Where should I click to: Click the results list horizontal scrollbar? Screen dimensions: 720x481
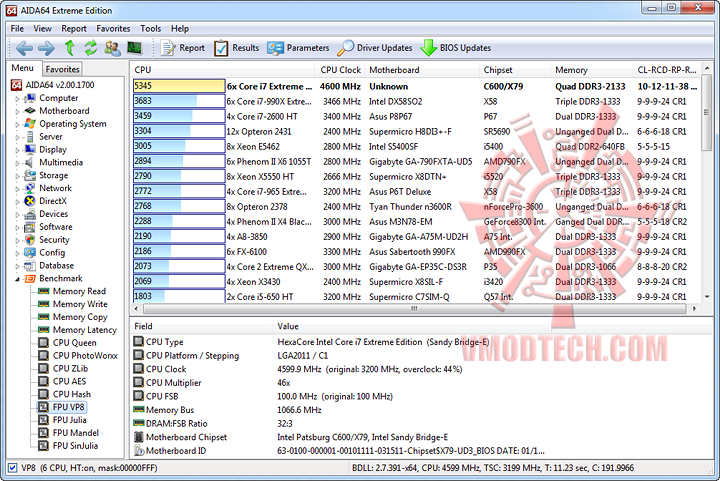(415, 308)
